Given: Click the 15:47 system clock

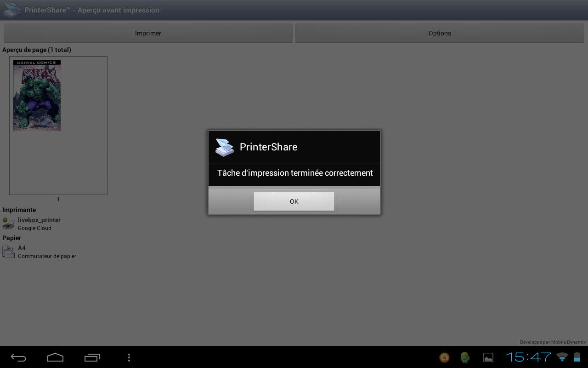Looking at the screenshot, I should (x=528, y=357).
